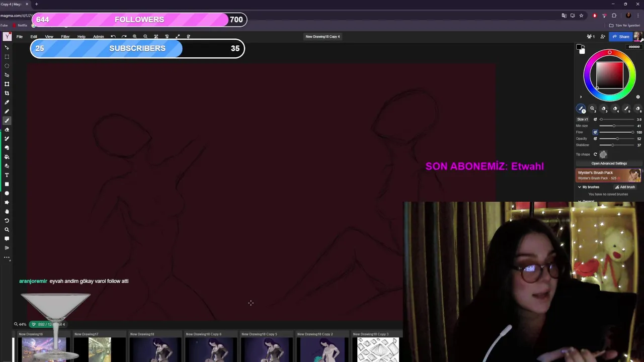Image resolution: width=644 pixels, height=362 pixels.
Task: Select the Move tool
Action: pos(7,48)
